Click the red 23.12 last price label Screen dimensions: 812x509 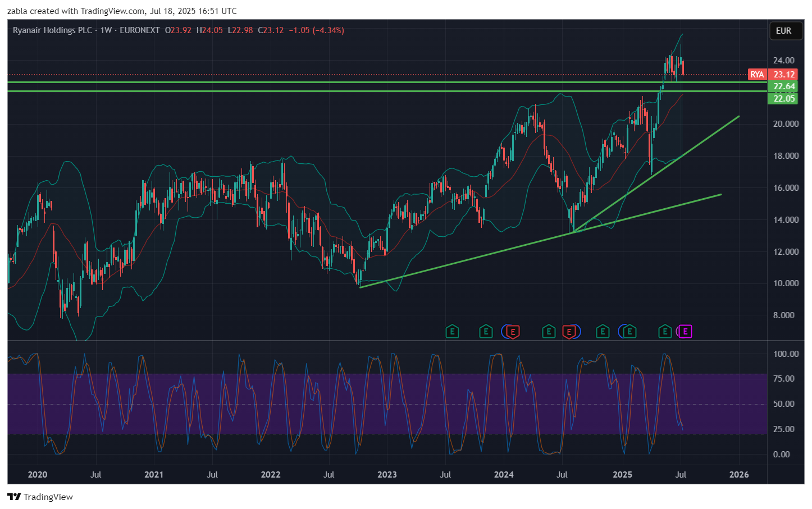pyautogui.click(x=783, y=75)
